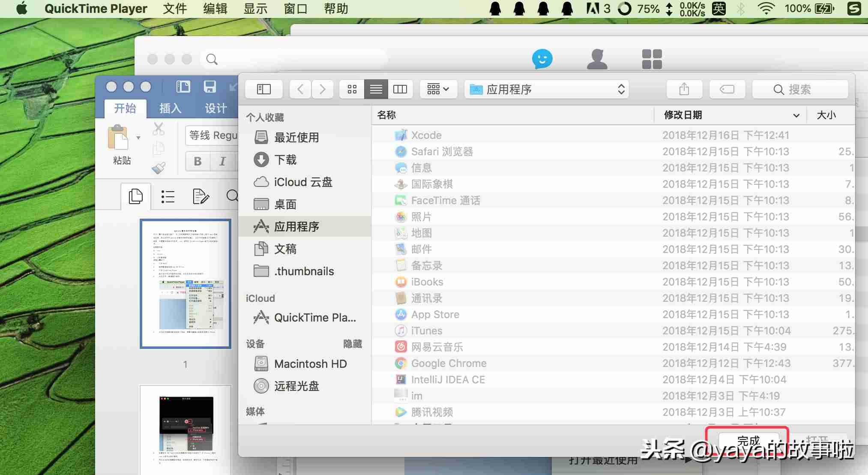
Task: Click the tag icon in file dialog
Action: point(727,89)
